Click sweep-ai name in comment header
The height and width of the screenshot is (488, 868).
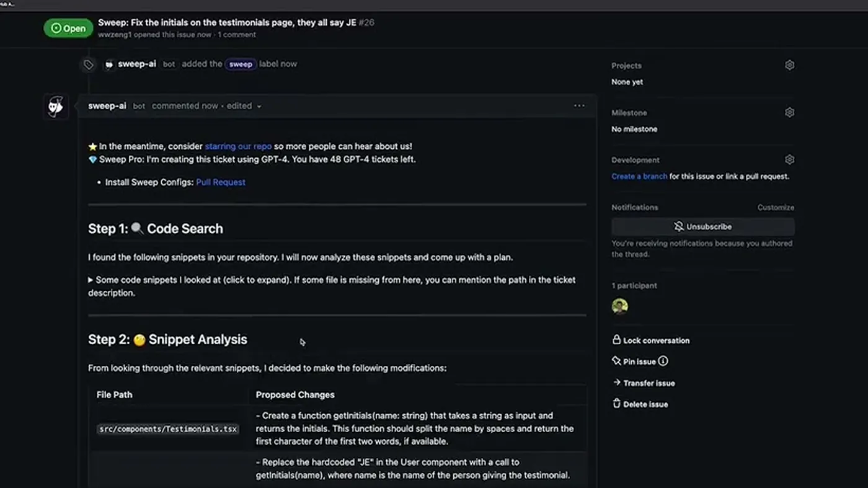(107, 106)
